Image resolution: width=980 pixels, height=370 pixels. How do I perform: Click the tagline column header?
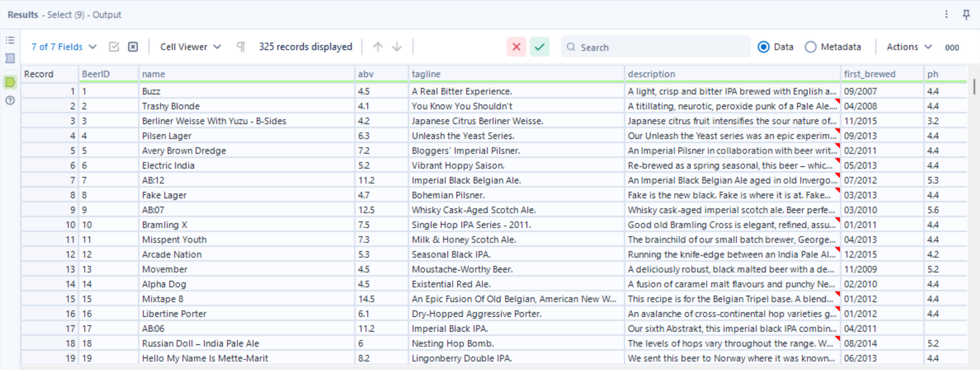[516, 74]
